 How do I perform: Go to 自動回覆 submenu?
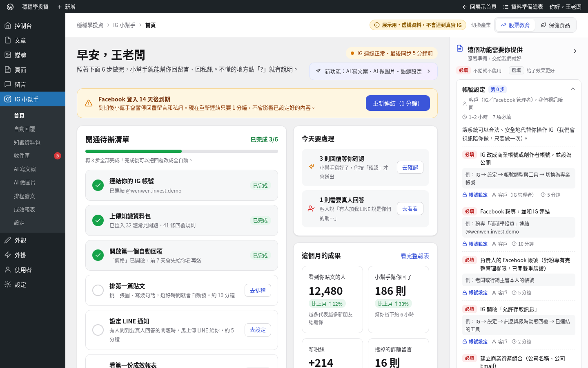click(x=33, y=129)
